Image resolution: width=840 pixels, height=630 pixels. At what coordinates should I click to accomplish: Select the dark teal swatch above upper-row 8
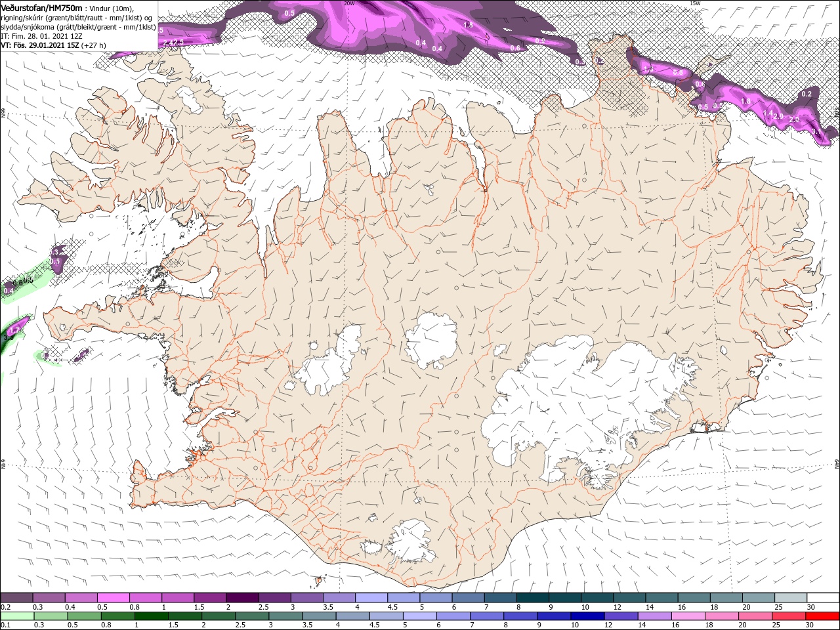tap(534, 598)
